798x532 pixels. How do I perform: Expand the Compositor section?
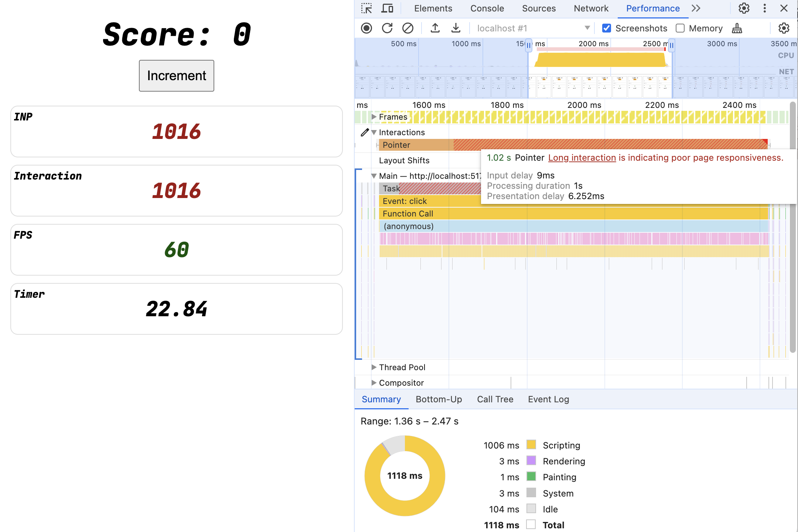[x=373, y=382]
